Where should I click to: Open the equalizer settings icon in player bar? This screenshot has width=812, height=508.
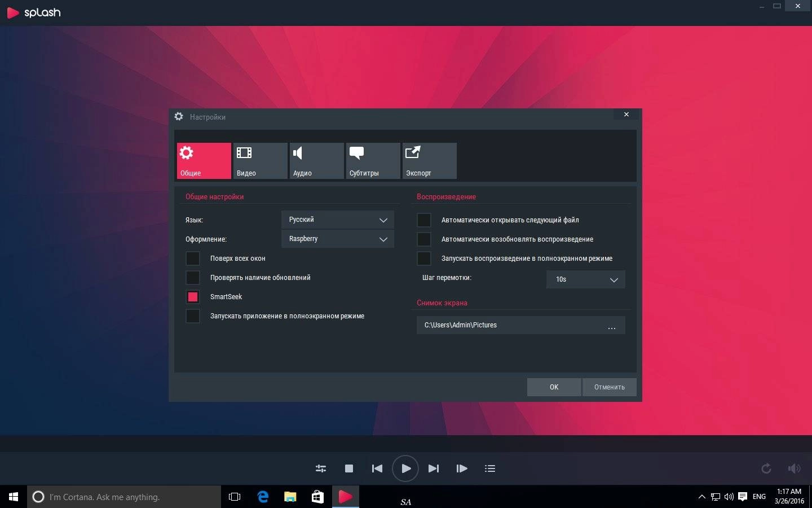point(321,468)
